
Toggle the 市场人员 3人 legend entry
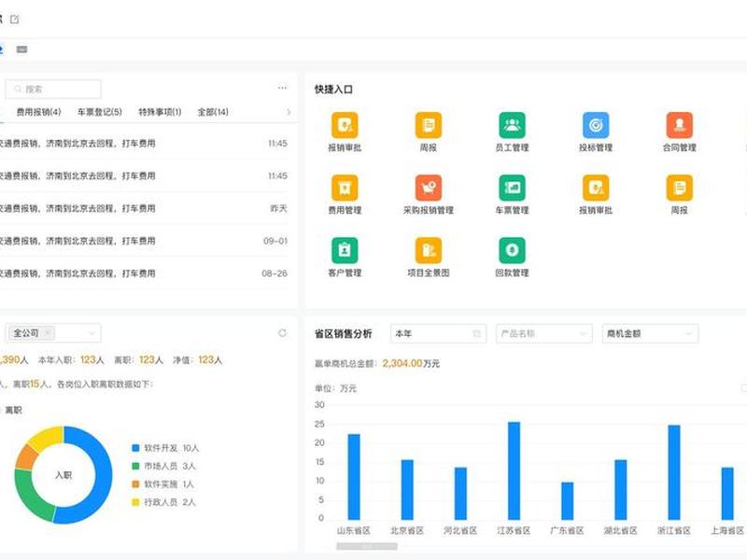tap(164, 466)
